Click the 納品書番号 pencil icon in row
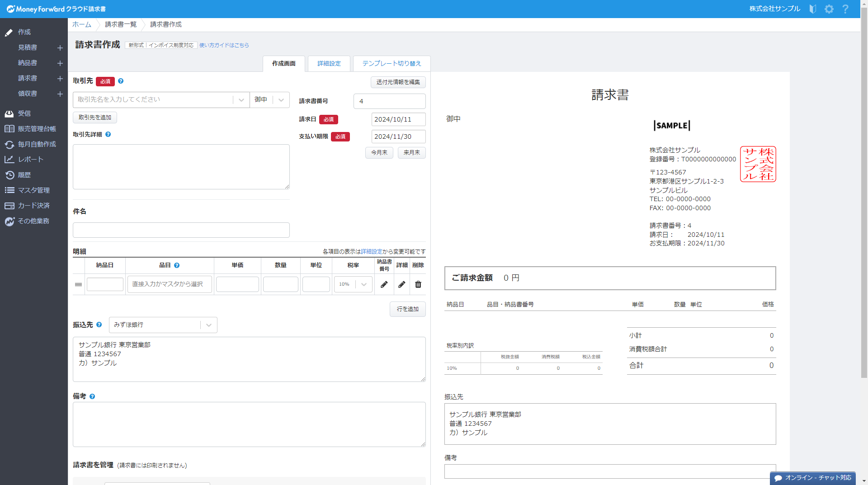This screenshot has width=868, height=485. point(384,284)
